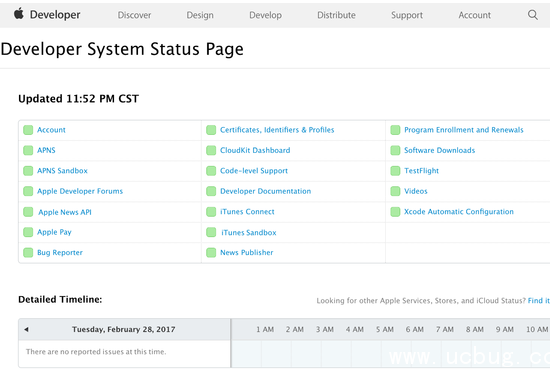Click the no reported issues message
This screenshot has height=372, width=559.
[96, 352]
